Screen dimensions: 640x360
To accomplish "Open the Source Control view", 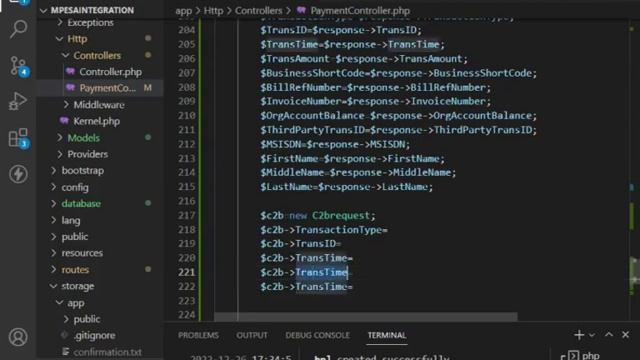I will [x=18, y=66].
